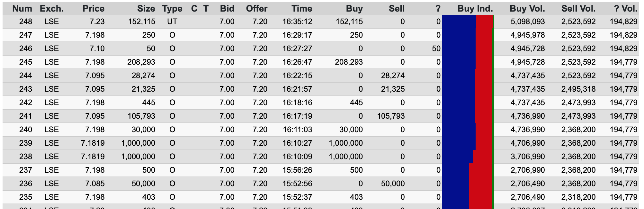Screen dimensions: 644x209
Task: Click the Time column header
Action: click(x=302, y=9)
